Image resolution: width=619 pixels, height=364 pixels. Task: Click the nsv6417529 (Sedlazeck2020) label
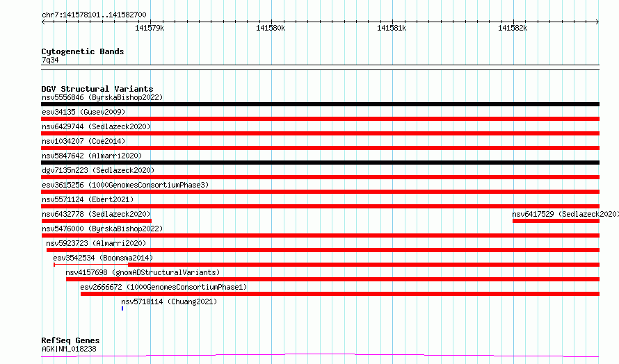tap(565, 214)
